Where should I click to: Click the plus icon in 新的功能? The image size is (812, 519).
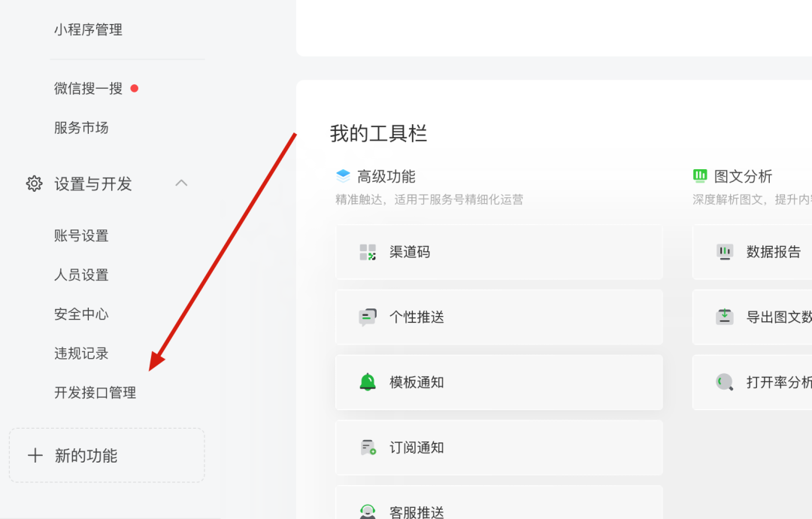point(35,456)
